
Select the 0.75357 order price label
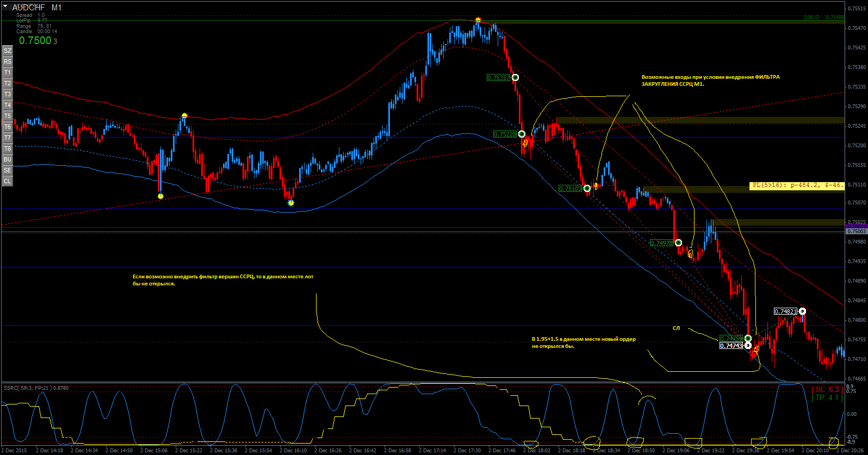pyautogui.click(x=498, y=78)
